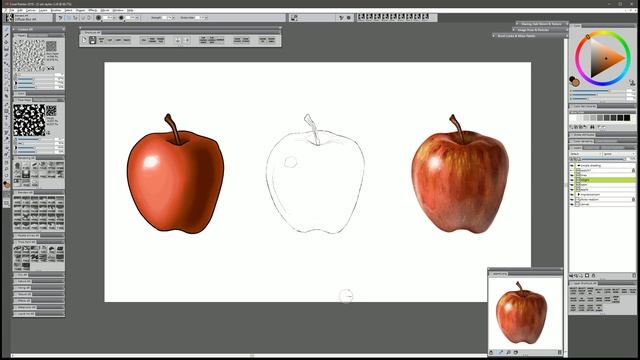
Task: Click the toolbox main color selector
Action: click(6, 184)
